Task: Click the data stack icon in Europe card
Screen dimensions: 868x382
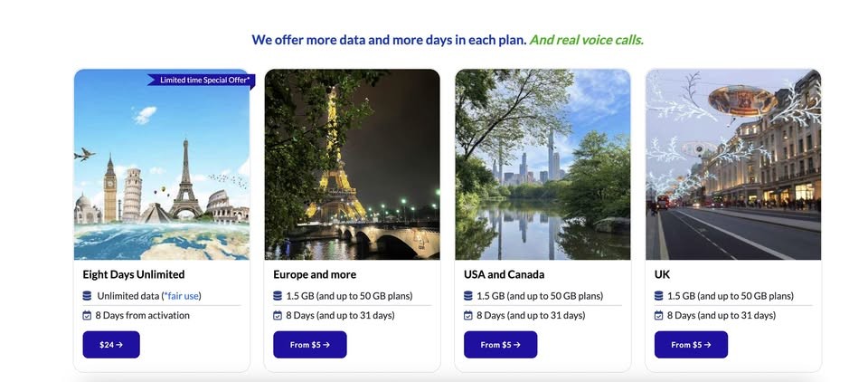Action: click(278, 296)
